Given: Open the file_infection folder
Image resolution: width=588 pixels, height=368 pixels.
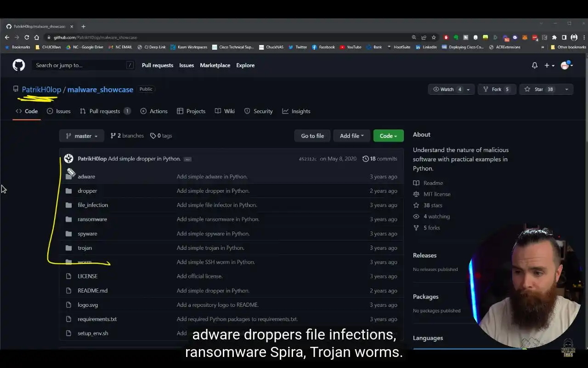Looking at the screenshot, I should [x=93, y=205].
